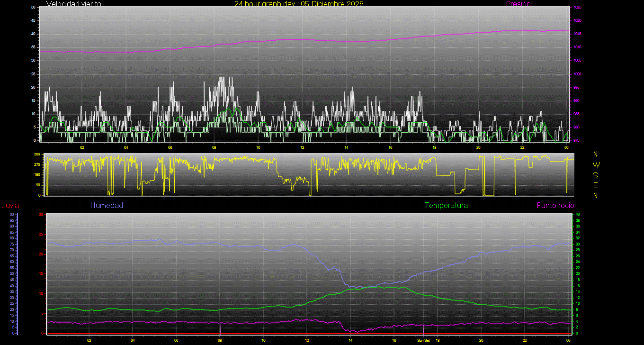This screenshot has width=644, height=345.
Task: Click the "Velocidad viento" label
Action: (73, 4)
